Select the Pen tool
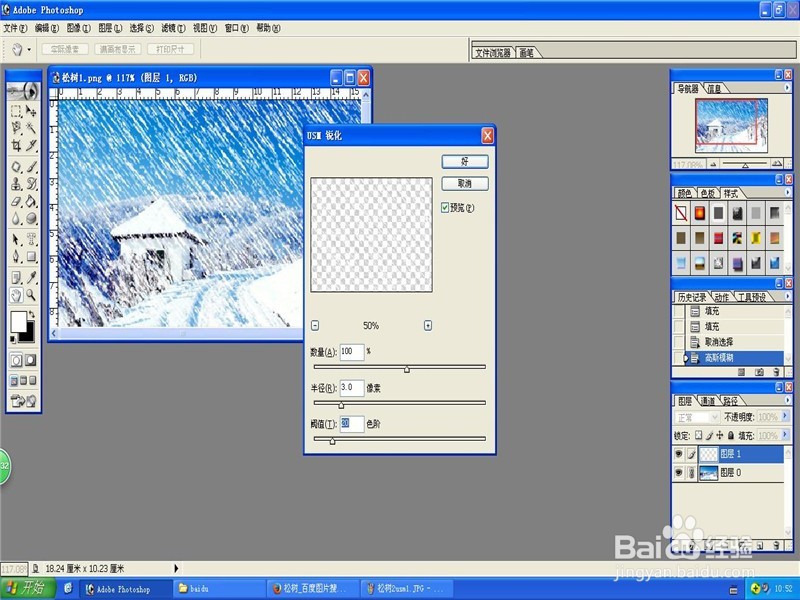 click(16, 256)
